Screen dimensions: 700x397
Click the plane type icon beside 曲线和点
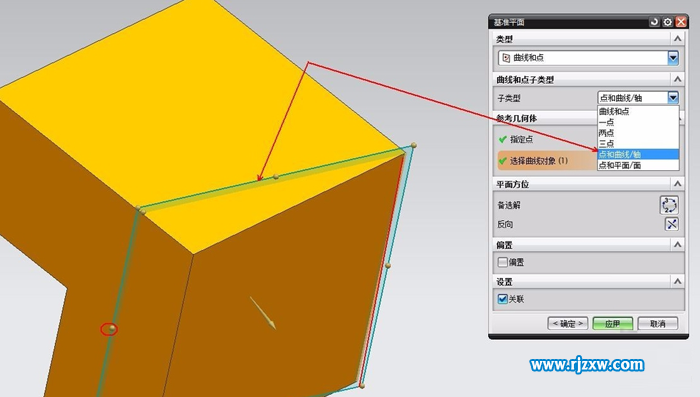point(506,58)
